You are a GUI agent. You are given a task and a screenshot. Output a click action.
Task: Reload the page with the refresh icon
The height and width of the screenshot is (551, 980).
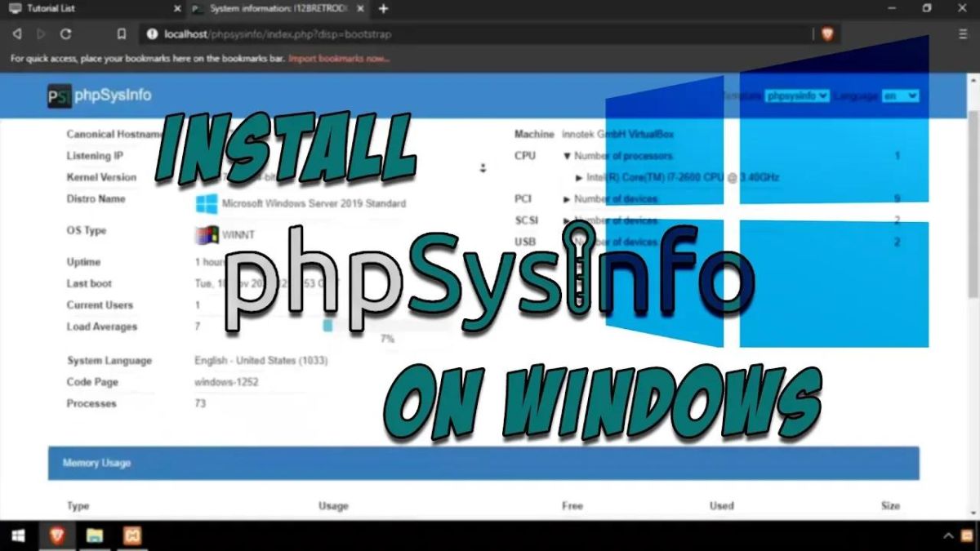(66, 34)
